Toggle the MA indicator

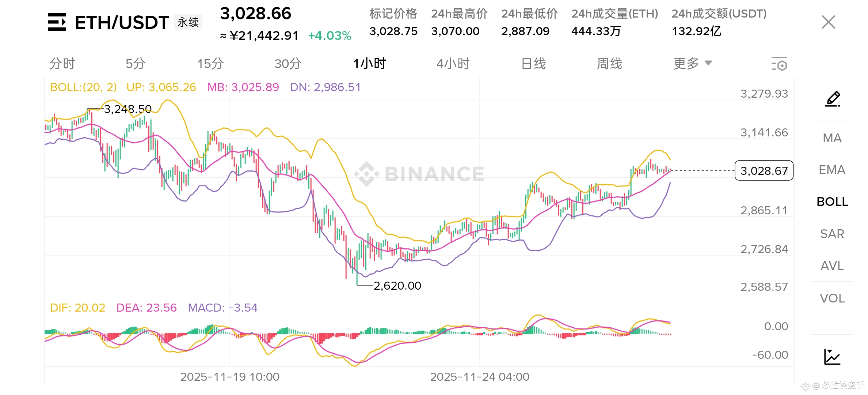(x=832, y=138)
